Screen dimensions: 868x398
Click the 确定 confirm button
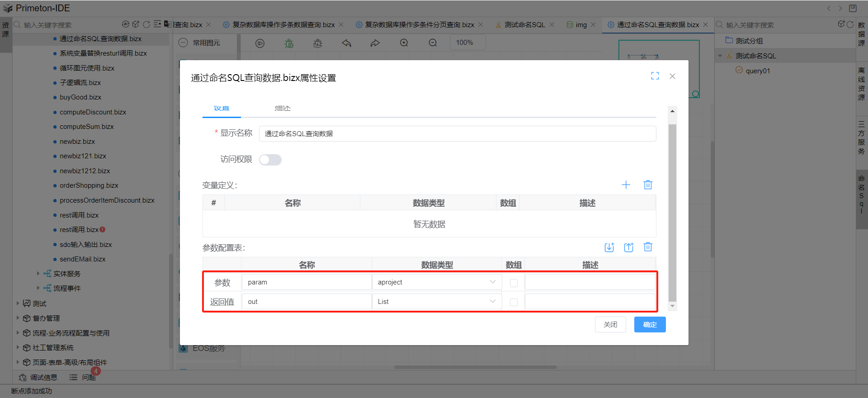coord(650,325)
